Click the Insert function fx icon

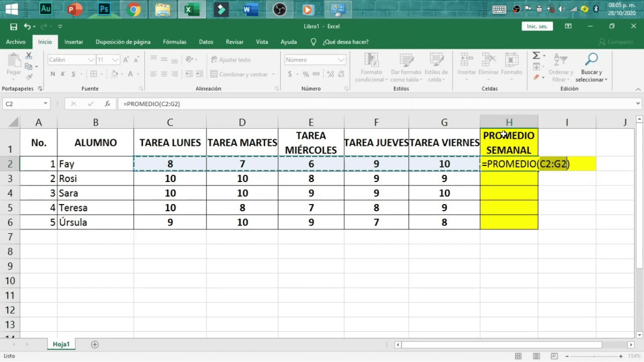(x=107, y=104)
